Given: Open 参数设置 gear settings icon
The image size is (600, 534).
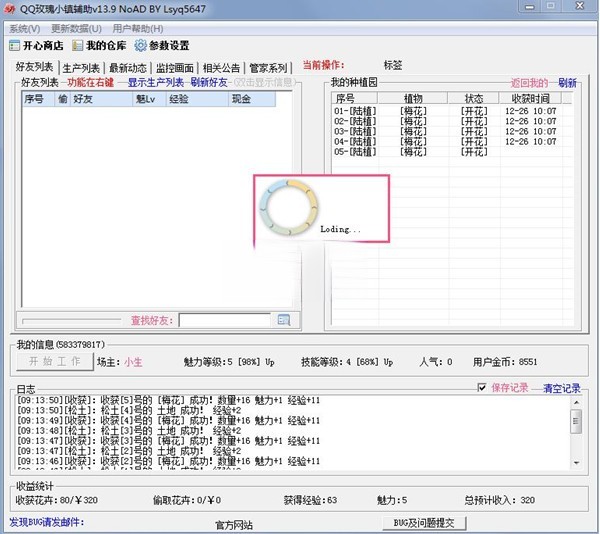Looking at the screenshot, I should point(141,46).
